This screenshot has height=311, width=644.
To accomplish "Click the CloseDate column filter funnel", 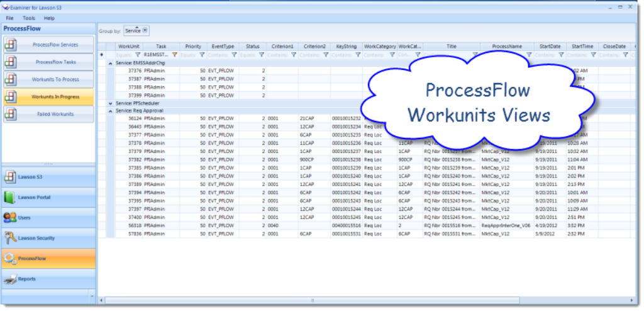I will point(625,54).
